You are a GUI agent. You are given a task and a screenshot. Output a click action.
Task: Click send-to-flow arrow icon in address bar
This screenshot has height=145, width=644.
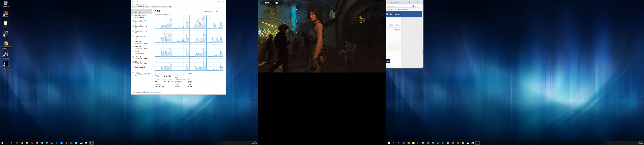[416, 6]
